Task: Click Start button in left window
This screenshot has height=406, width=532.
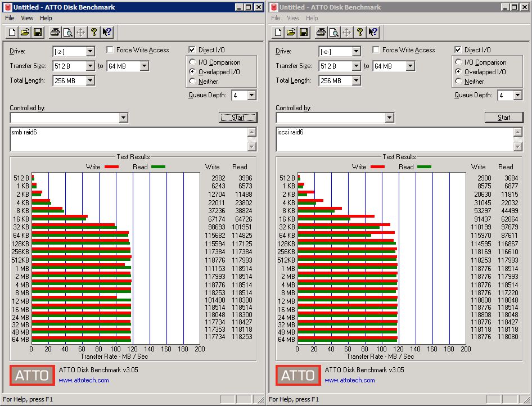Action: click(238, 118)
